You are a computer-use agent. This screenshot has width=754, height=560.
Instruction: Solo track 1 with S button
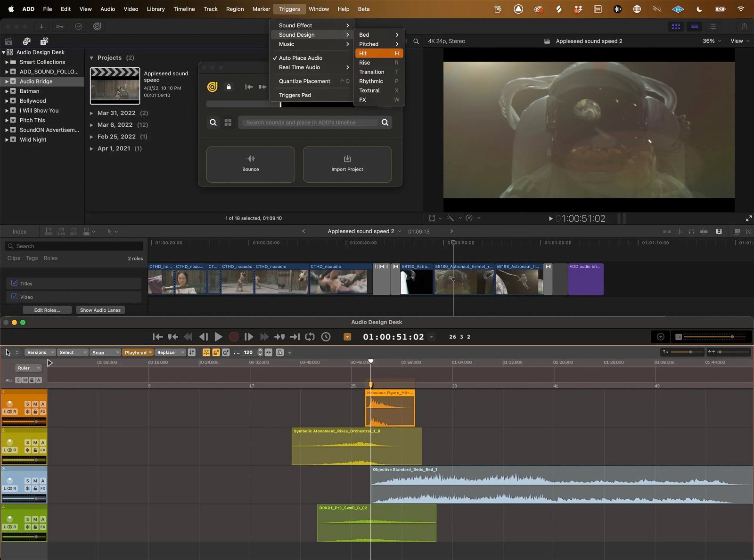pos(27,404)
